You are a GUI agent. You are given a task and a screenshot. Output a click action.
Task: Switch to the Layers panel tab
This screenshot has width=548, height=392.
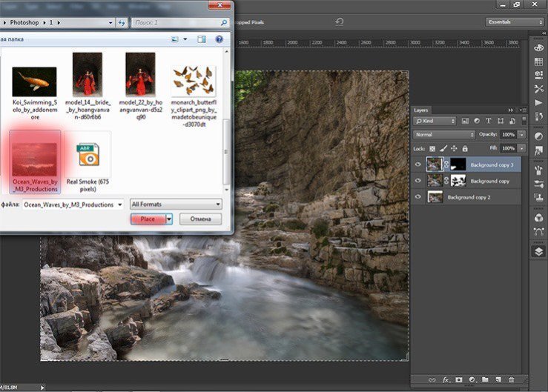tap(422, 110)
